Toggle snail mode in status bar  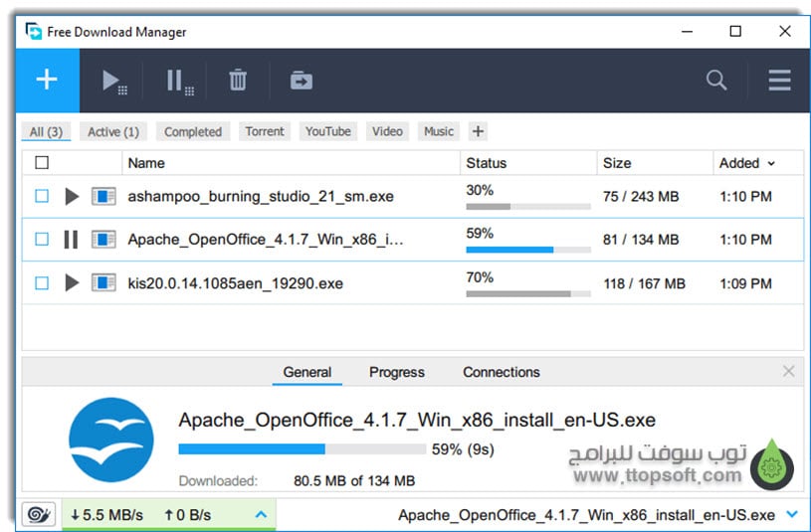(39, 515)
